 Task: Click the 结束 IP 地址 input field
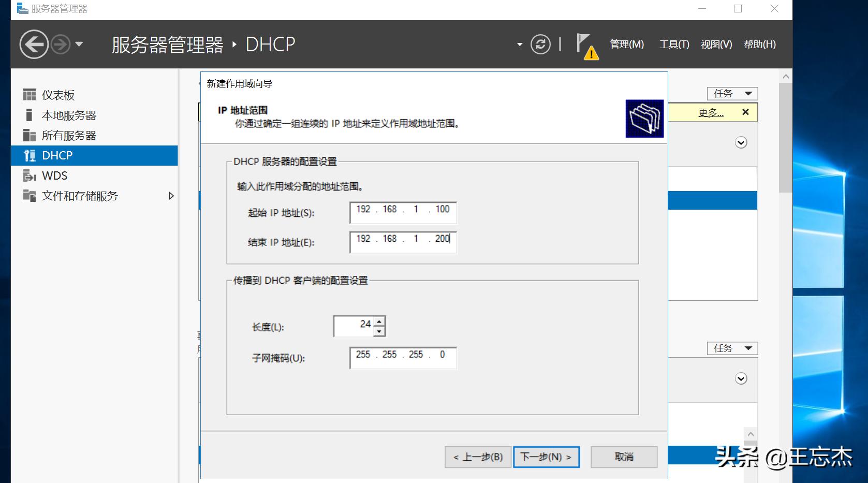403,241
